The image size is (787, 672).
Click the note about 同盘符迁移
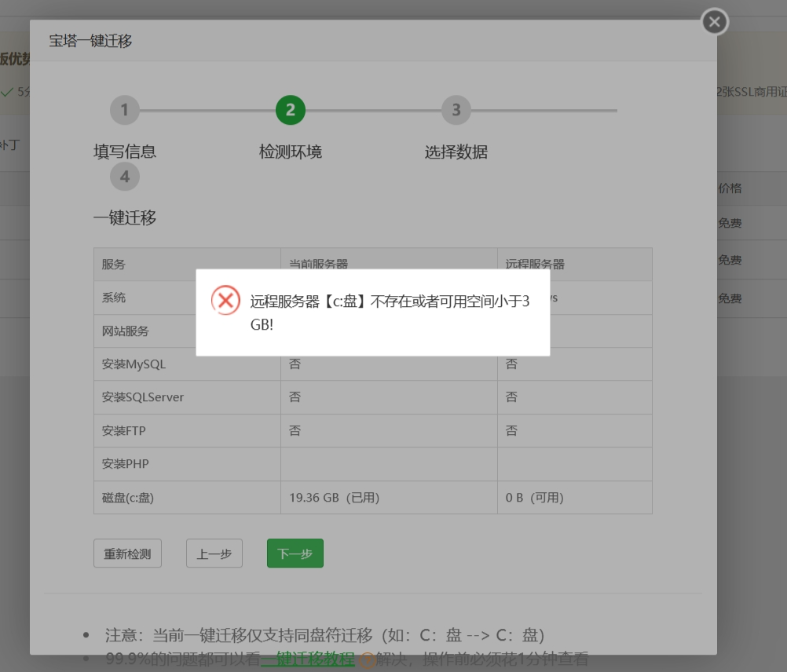[324, 635]
